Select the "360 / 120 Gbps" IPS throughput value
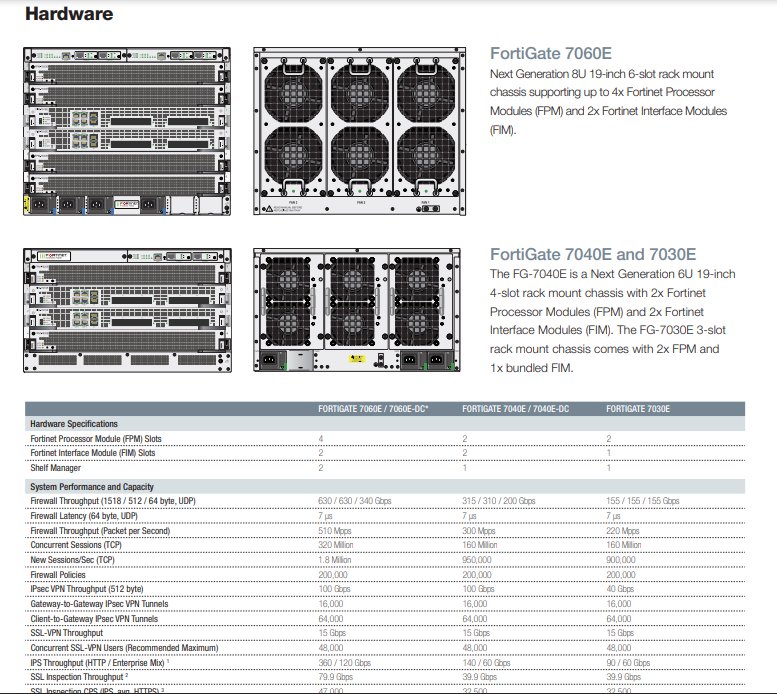The width and height of the screenshot is (777, 694). coord(344,663)
